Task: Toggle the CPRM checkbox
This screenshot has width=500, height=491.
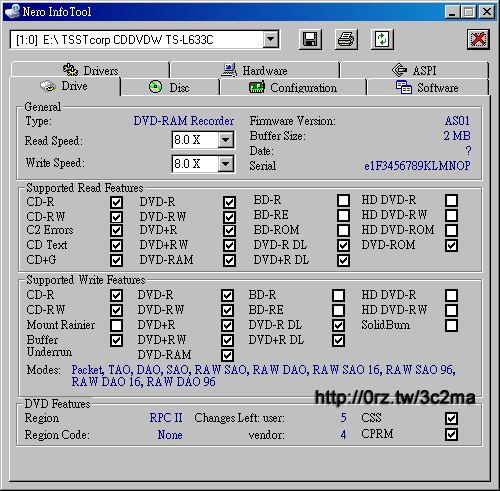Action: click(x=451, y=434)
